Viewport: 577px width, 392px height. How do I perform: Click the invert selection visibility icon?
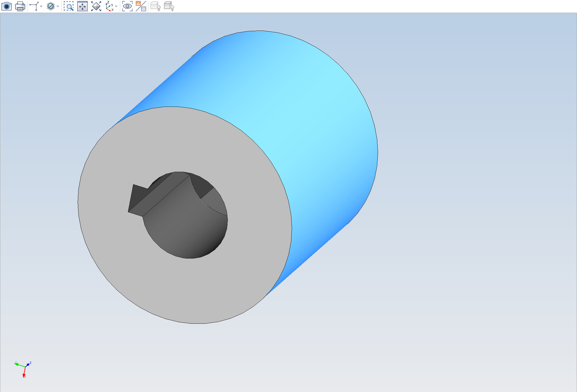[141, 6]
